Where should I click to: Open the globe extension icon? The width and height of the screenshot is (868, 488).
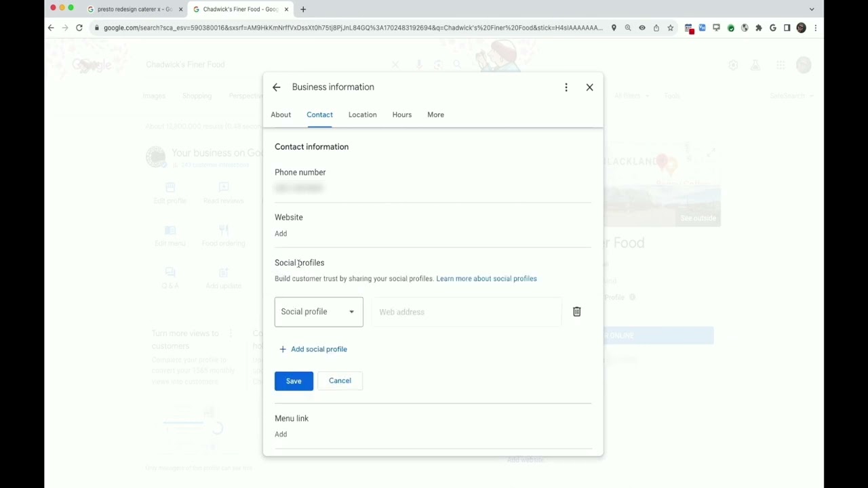point(745,28)
